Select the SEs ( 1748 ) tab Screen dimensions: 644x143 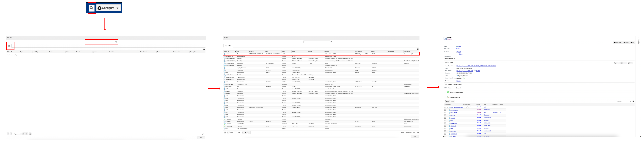point(228,46)
